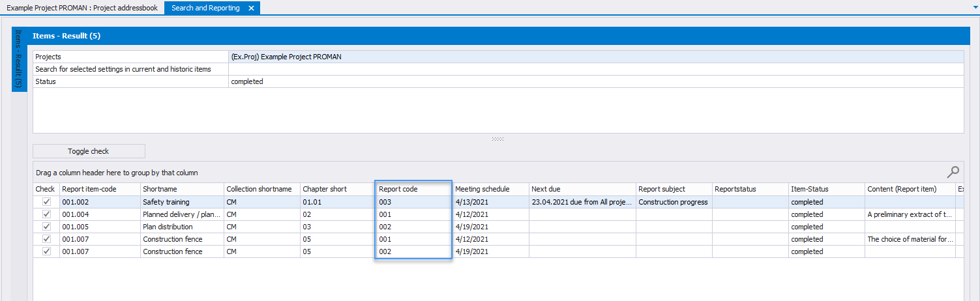
Task: Open the grid search magnifier icon
Action: pyautogui.click(x=953, y=172)
